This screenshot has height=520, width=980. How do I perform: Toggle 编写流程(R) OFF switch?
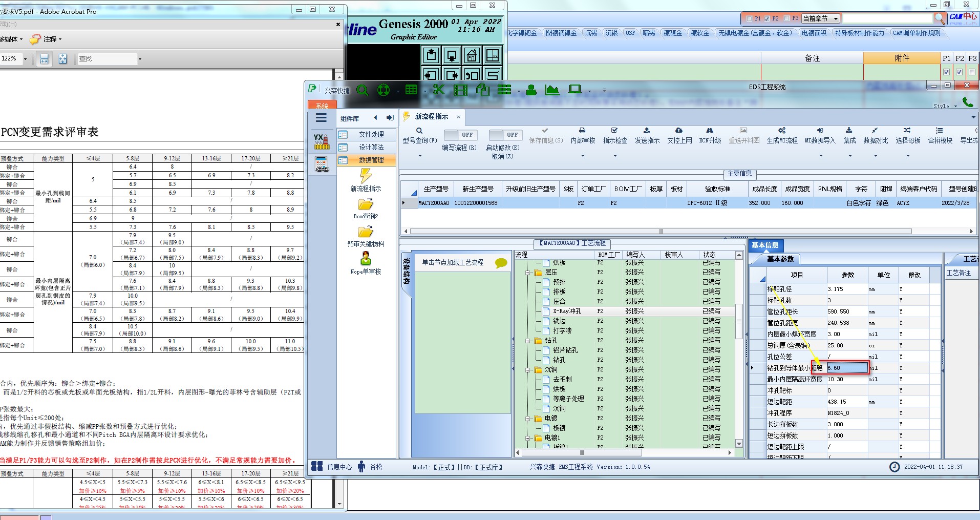tap(460, 135)
